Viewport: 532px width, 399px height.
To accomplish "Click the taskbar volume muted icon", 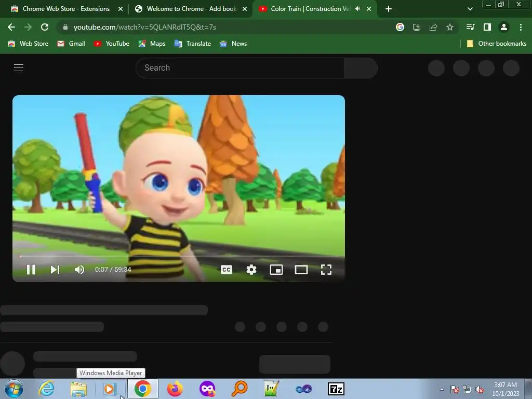I will pos(480,389).
